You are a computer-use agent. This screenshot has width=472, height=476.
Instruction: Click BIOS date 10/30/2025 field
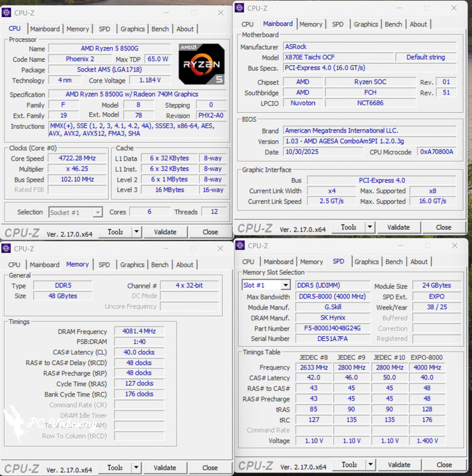[x=323, y=151]
